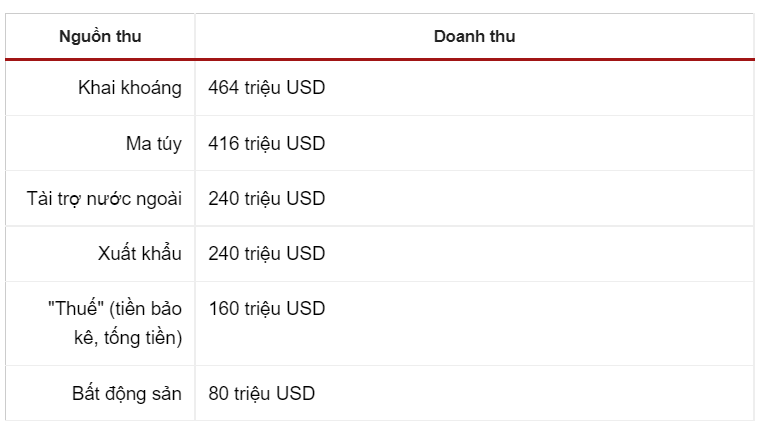Click the number 80 in the last row
This screenshot has height=427, width=771.
pyautogui.click(x=218, y=393)
